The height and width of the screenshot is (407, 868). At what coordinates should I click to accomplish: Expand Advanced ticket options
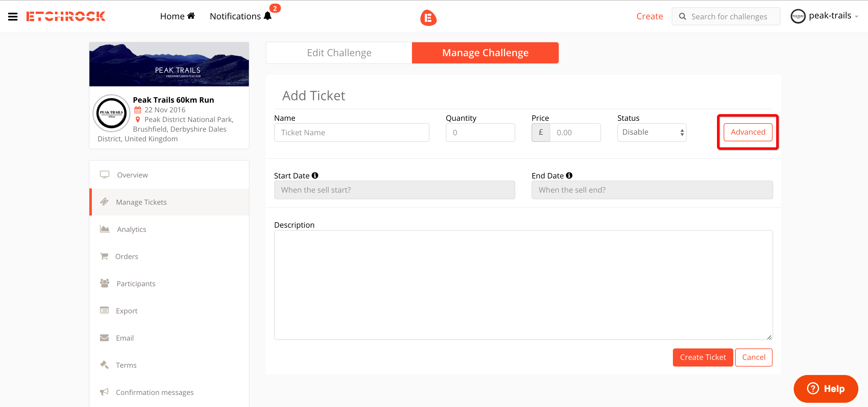coord(747,132)
